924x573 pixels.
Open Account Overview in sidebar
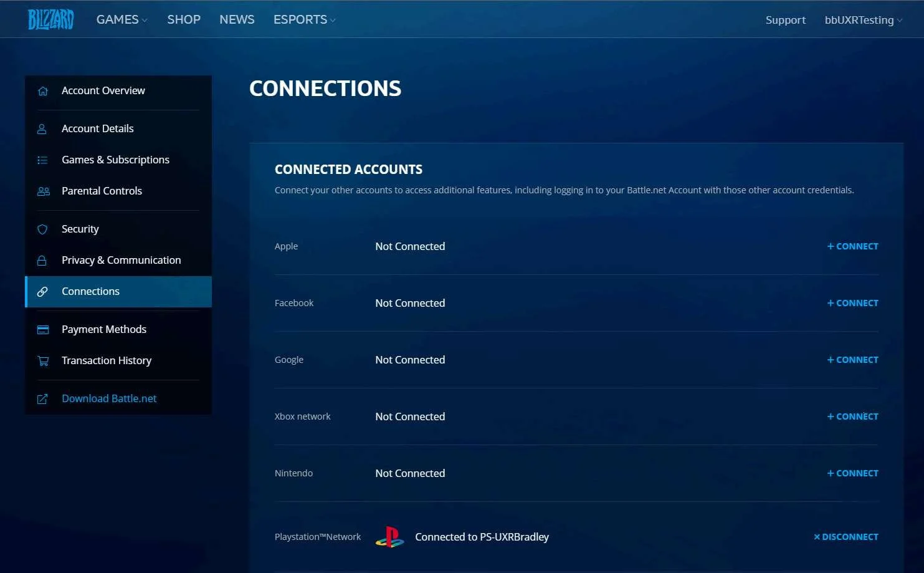(x=118, y=91)
